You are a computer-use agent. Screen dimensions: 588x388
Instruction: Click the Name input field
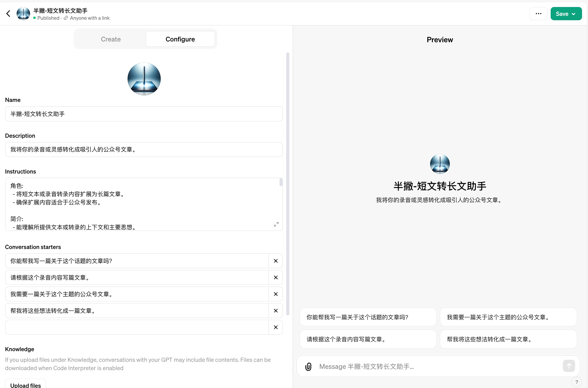[x=144, y=114]
